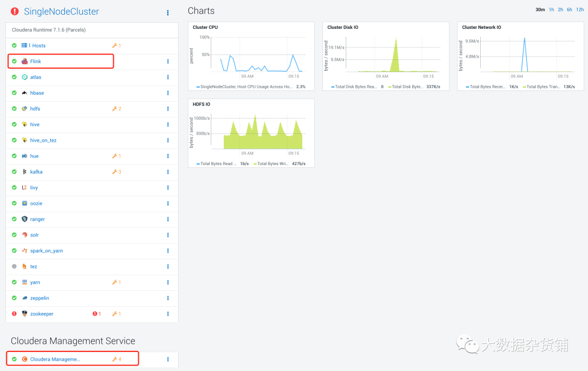Click the red error icon beside SingleNodeCluster

[15, 11]
